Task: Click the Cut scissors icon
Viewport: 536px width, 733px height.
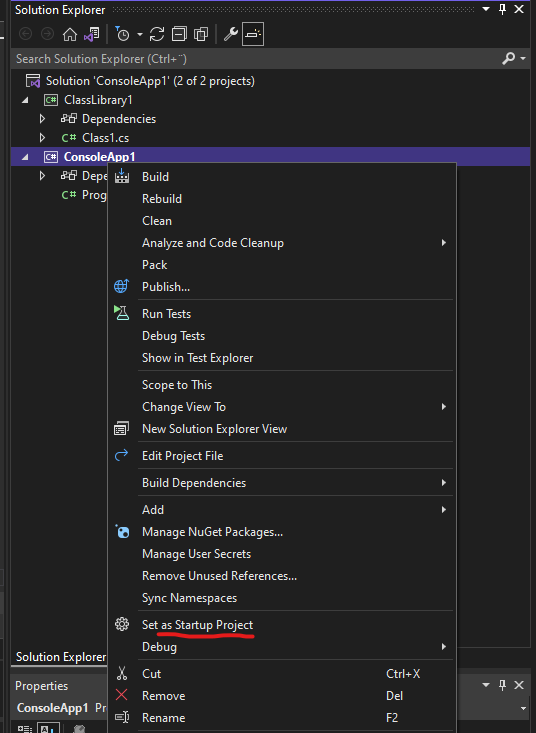Action: coord(121,674)
